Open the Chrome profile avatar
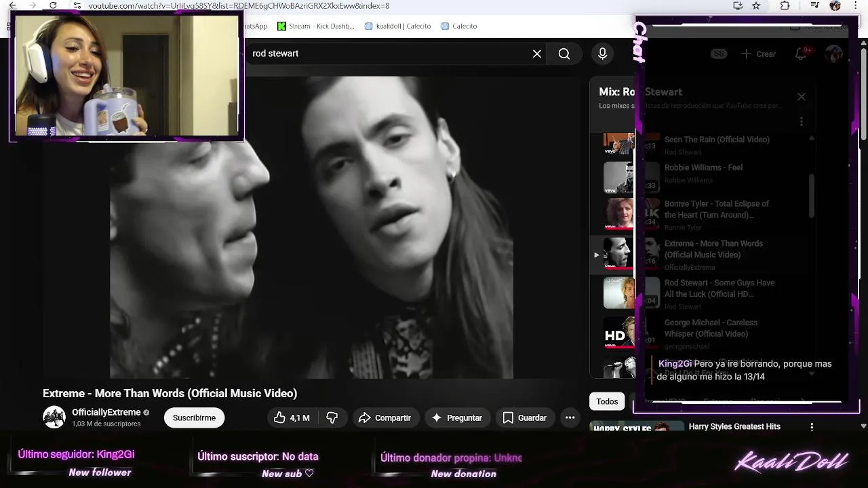The image size is (868, 488). 835,5
